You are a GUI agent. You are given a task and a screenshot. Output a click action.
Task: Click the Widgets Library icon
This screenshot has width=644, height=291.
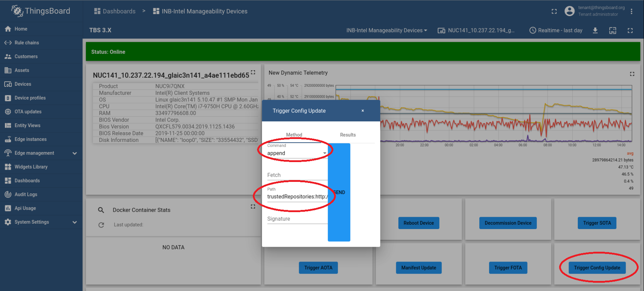click(8, 167)
